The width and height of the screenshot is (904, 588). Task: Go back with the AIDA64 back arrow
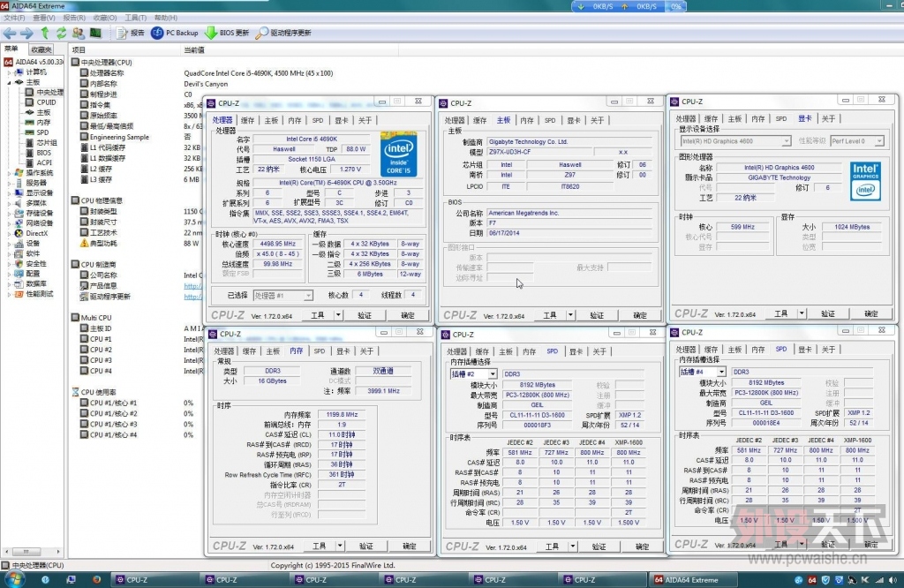point(9,33)
